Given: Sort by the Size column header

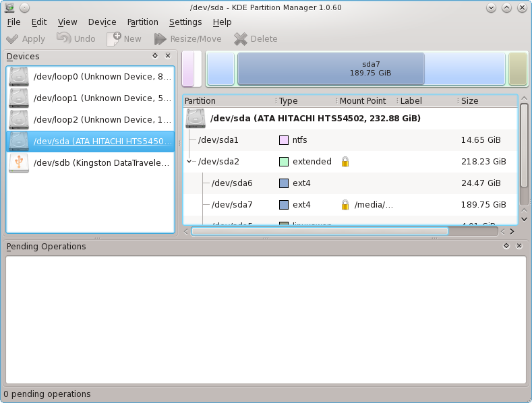Looking at the screenshot, I should (488, 101).
